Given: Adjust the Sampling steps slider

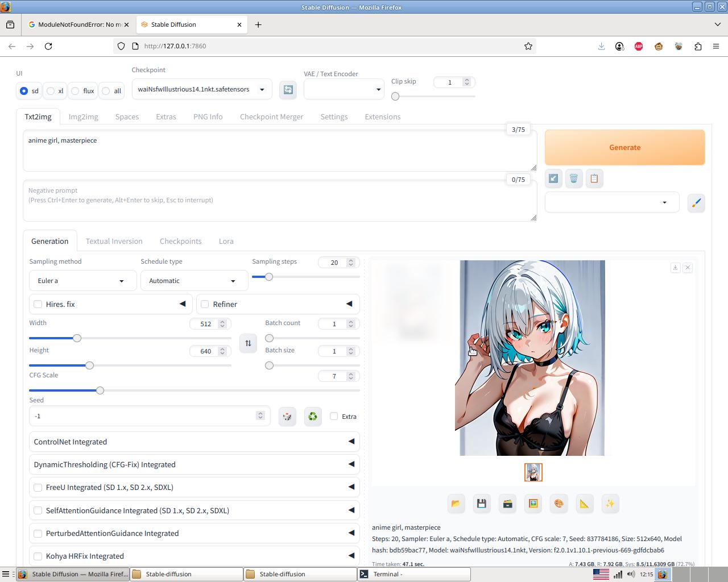Looking at the screenshot, I should (306, 277).
